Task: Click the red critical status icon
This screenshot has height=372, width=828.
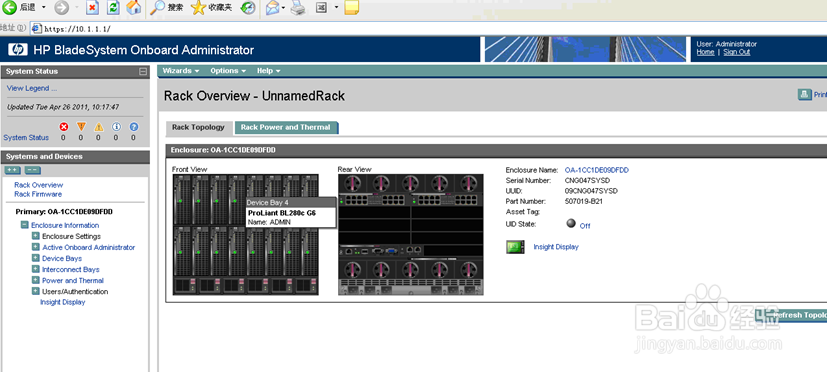Action: point(63,127)
